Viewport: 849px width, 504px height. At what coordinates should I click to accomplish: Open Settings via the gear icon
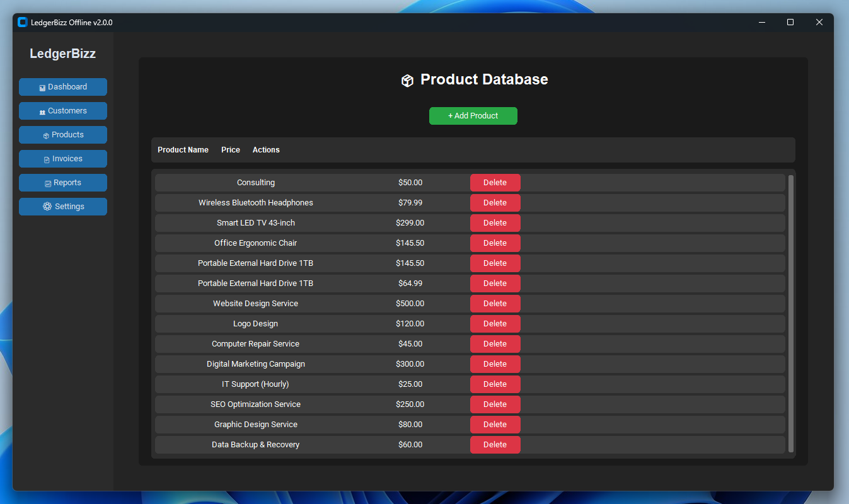(x=47, y=206)
